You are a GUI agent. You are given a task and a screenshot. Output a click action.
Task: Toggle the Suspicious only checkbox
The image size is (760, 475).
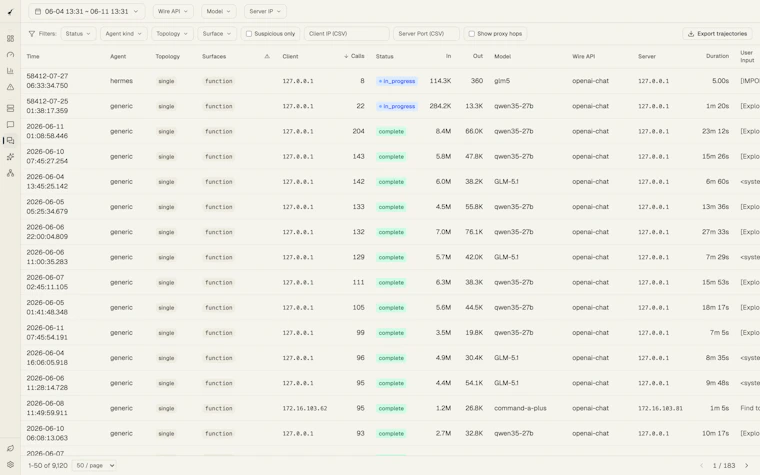(x=249, y=34)
